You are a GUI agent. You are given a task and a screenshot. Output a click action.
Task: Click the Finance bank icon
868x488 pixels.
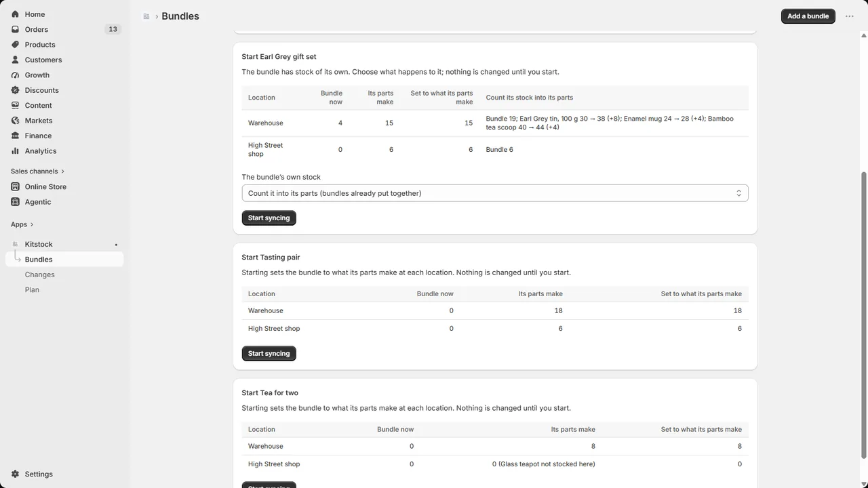click(15, 136)
